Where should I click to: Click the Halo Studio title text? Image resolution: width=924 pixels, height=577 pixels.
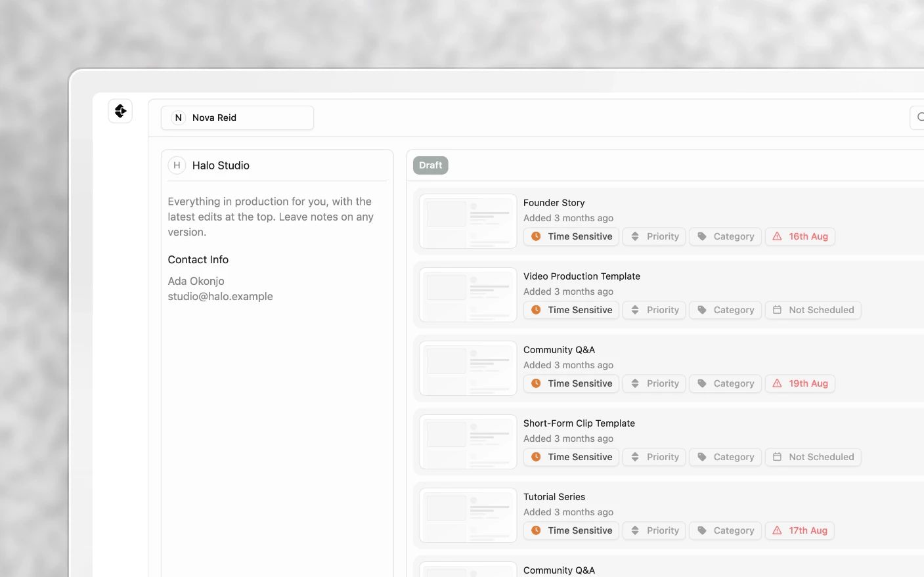pos(221,165)
